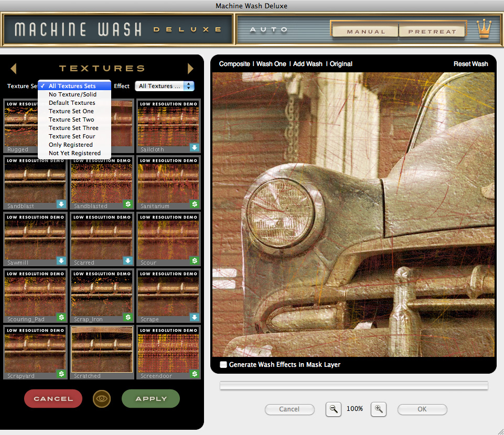Viewport: 504px width, 435px height.
Task: Click the download arrow on Scarred texture
Action: click(128, 260)
